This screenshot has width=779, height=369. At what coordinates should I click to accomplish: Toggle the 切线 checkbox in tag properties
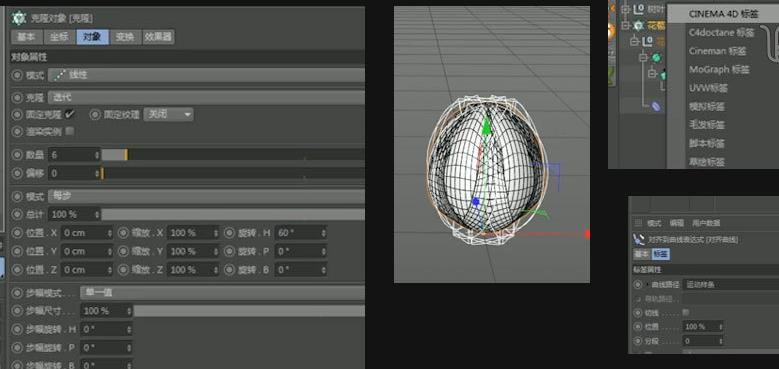pyautogui.click(x=686, y=312)
